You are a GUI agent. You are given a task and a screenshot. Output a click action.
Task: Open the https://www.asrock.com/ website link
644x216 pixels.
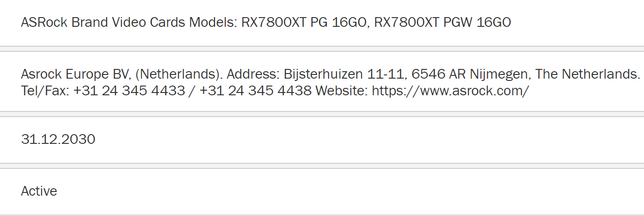pyautogui.click(x=450, y=91)
